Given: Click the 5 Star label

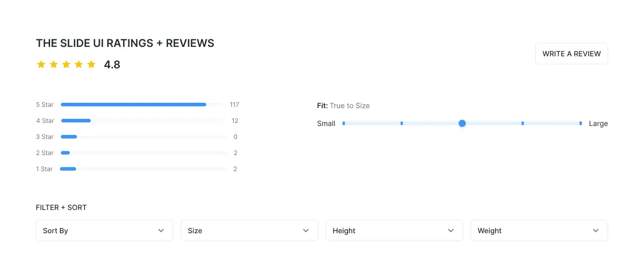Looking at the screenshot, I should point(45,105).
